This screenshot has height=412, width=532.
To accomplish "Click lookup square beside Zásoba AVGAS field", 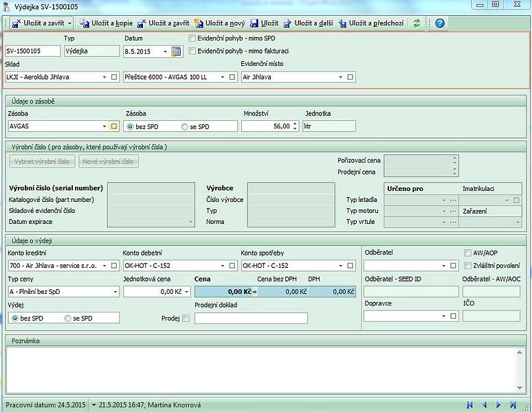I will tap(114, 126).
